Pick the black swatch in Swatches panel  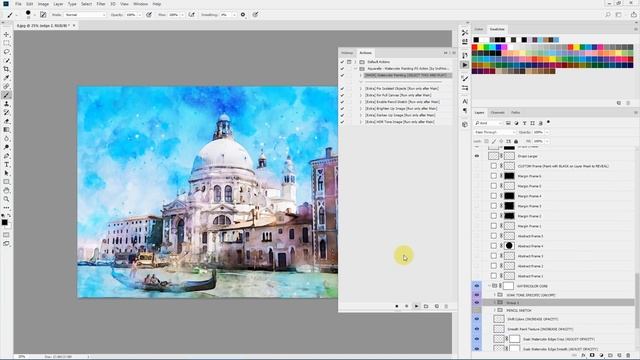tap(476, 40)
